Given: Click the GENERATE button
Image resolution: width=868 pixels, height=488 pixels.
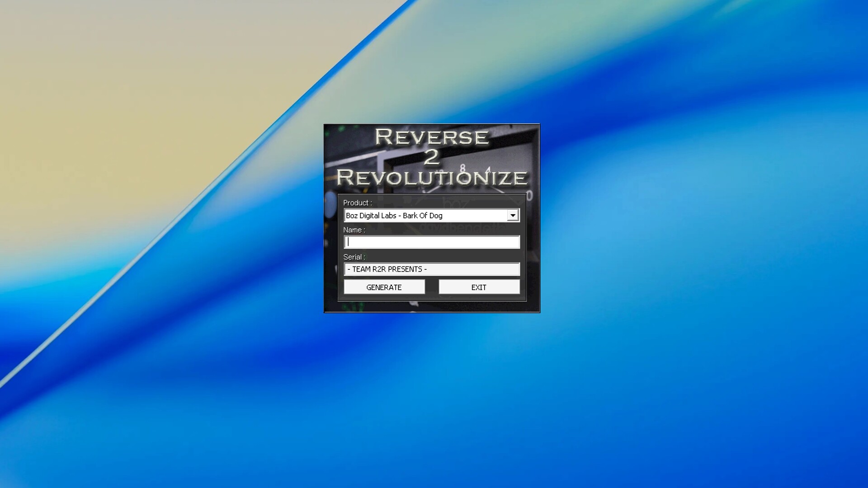Looking at the screenshot, I should pos(384,287).
